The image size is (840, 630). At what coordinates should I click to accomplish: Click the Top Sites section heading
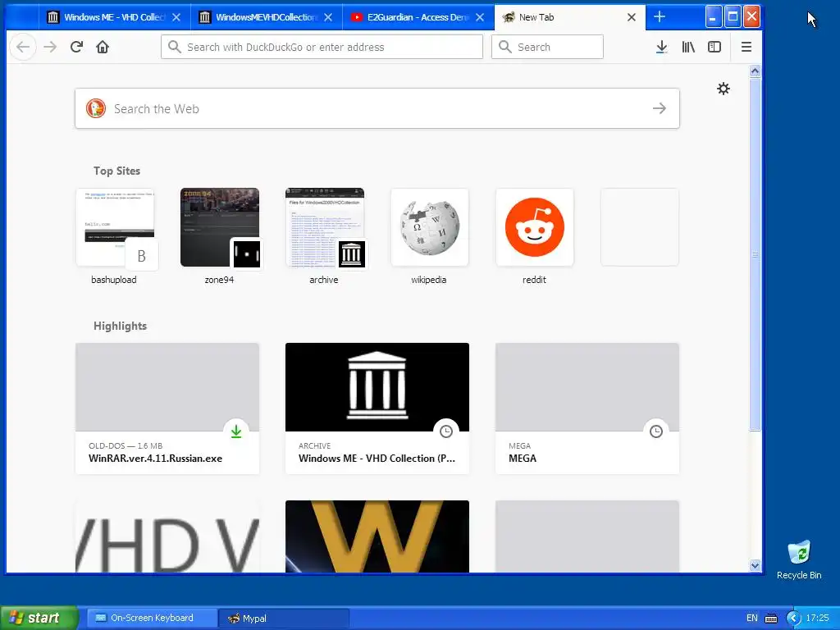[x=116, y=171]
